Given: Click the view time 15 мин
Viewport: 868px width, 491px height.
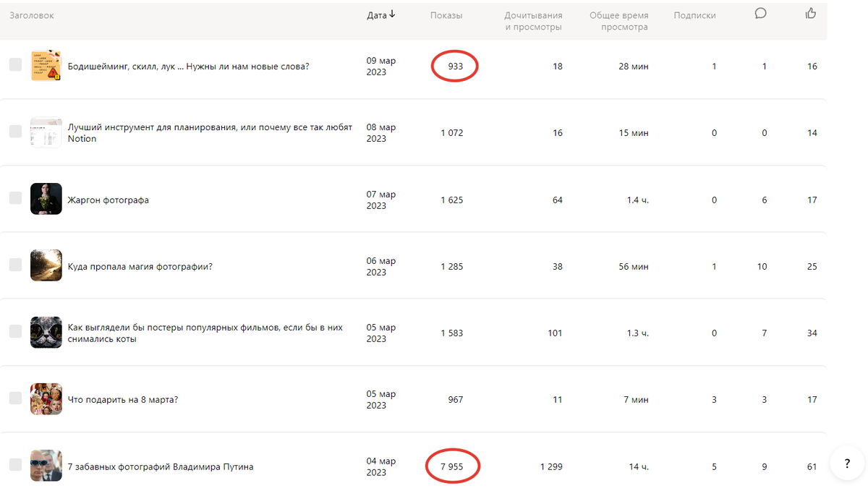Looking at the screenshot, I should pyautogui.click(x=635, y=133).
